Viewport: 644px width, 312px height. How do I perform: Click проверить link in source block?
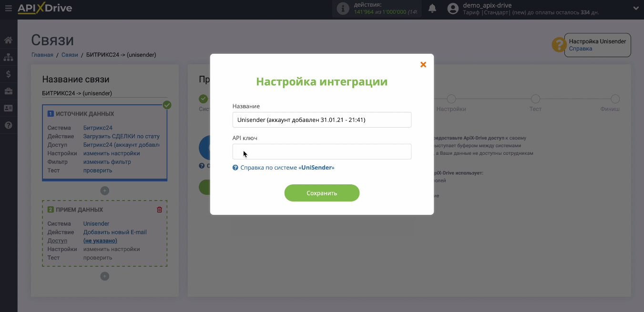[98, 171]
